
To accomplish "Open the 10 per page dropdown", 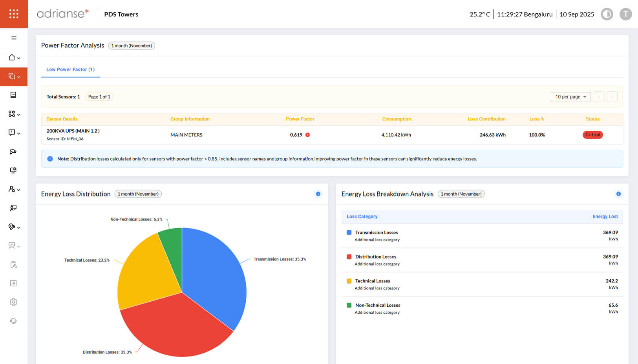I will tap(570, 97).
